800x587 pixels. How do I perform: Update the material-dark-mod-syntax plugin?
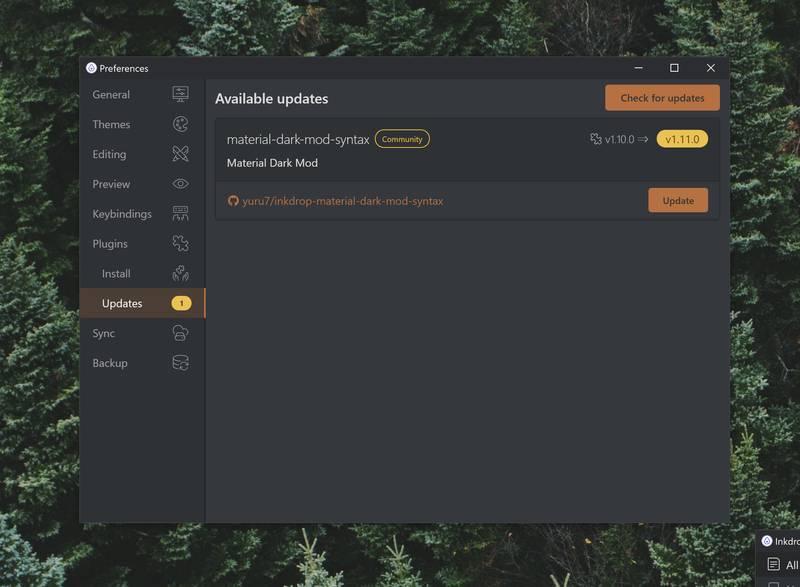point(678,200)
